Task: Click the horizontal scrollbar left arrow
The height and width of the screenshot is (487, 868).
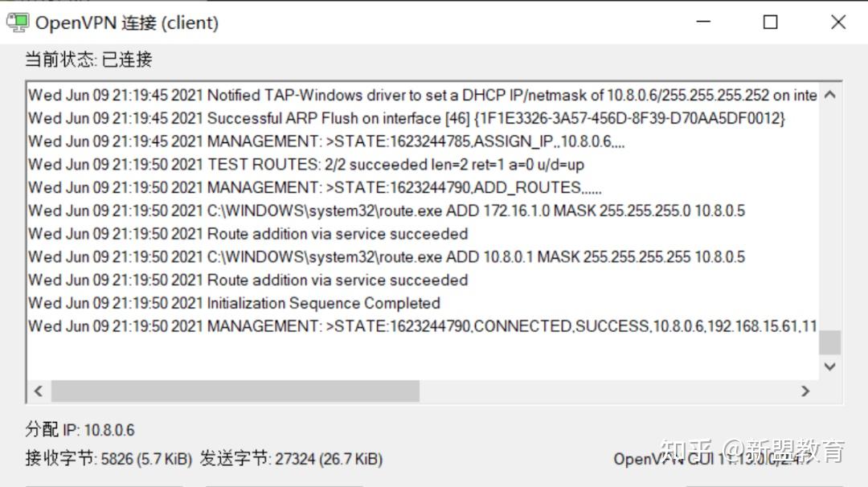Action: [x=38, y=391]
